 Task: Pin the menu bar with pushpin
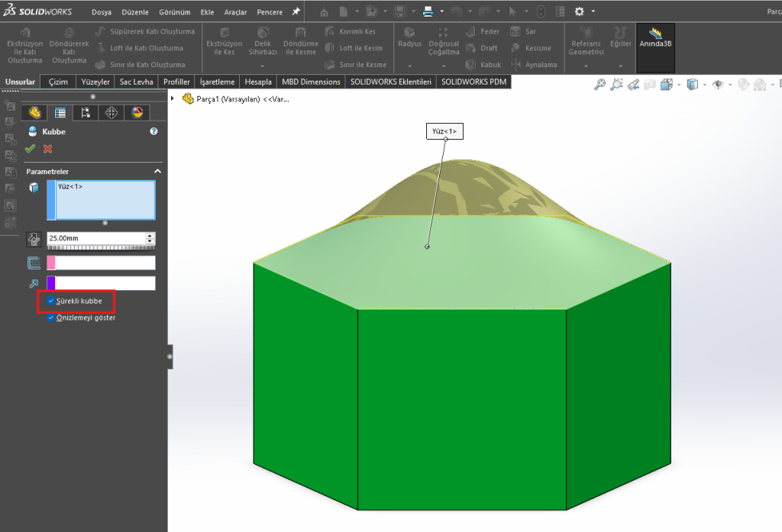tap(296, 11)
